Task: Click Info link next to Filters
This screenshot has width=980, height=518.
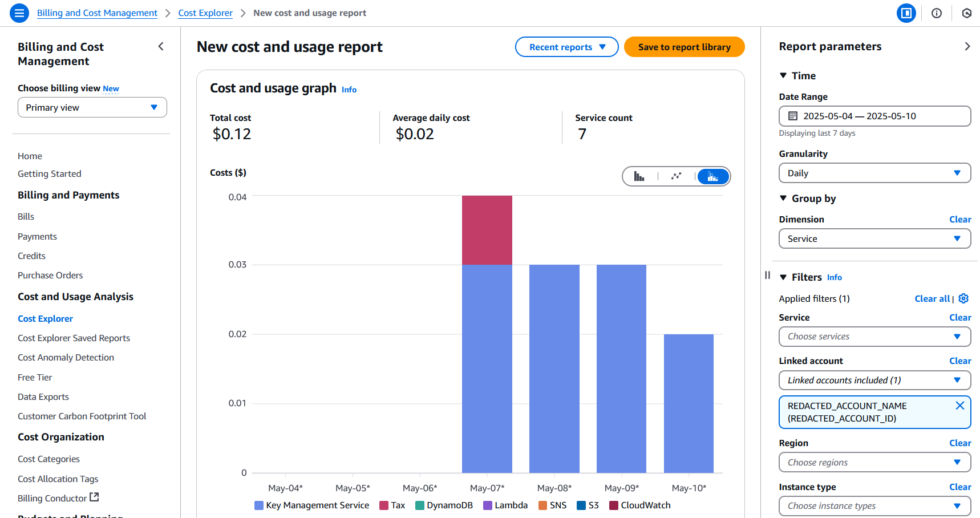Action: tap(835, 277)
